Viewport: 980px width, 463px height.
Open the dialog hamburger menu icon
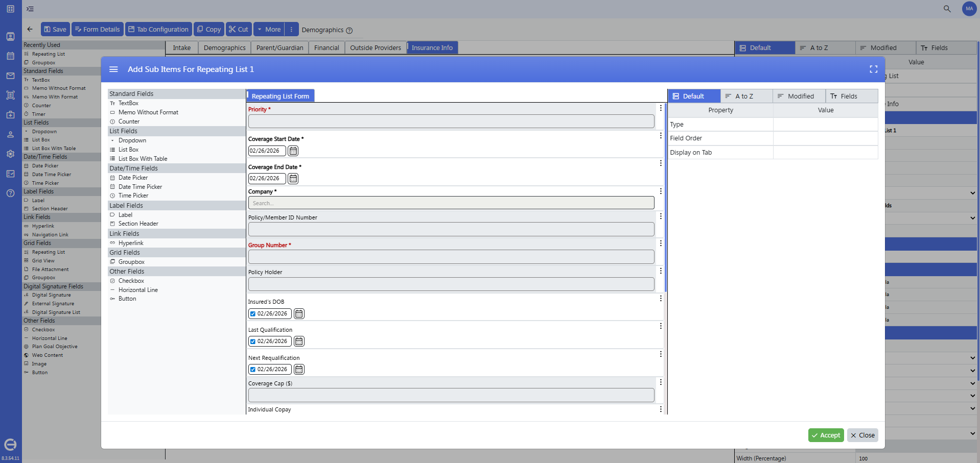point(113,69)
